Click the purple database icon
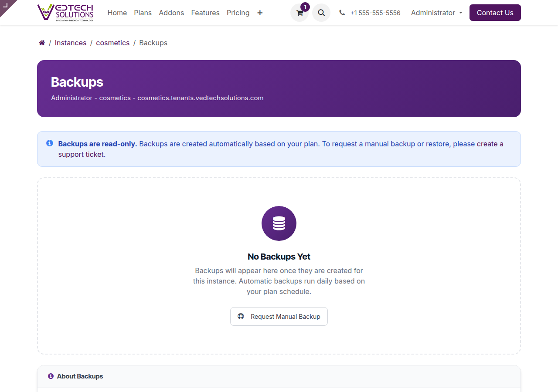Screen dimensions: 558x392 [279, 223]
